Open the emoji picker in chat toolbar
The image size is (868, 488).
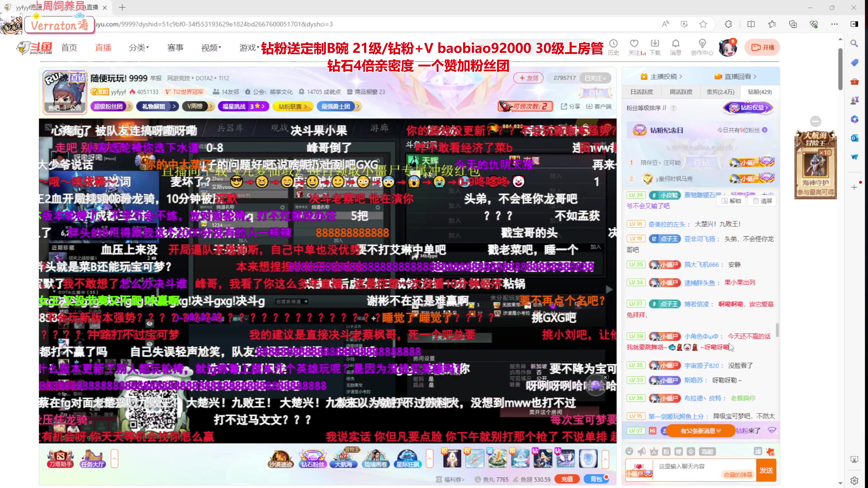[x=629, y=451]
